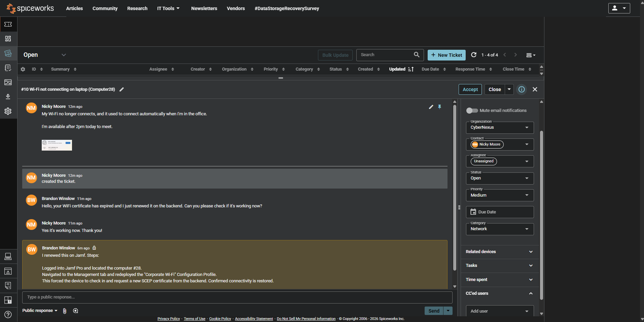Open the Community menu item
This screenshot has height=322, width=644.
(x=105, y=8)
